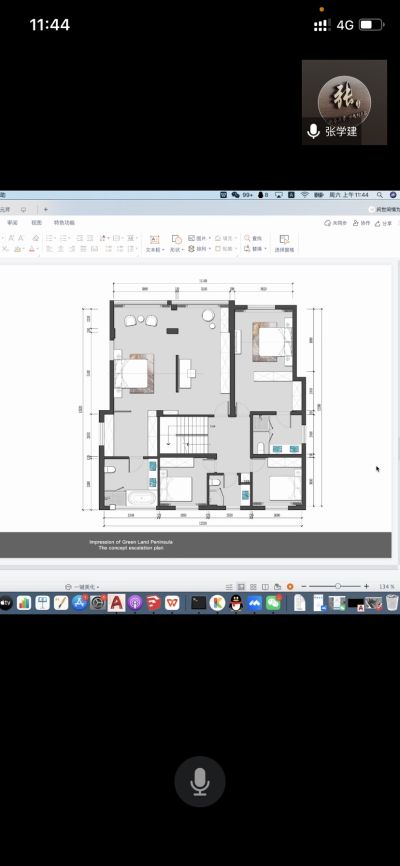The image size is (400, 866).
Task: Open WPS Office from the dock
Action: pyautogui.click(x=172, y=603)
